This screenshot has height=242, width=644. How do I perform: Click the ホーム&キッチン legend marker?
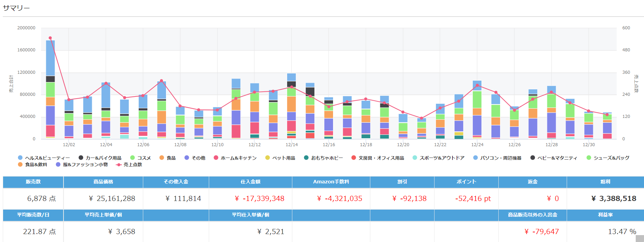coord(216,158)
